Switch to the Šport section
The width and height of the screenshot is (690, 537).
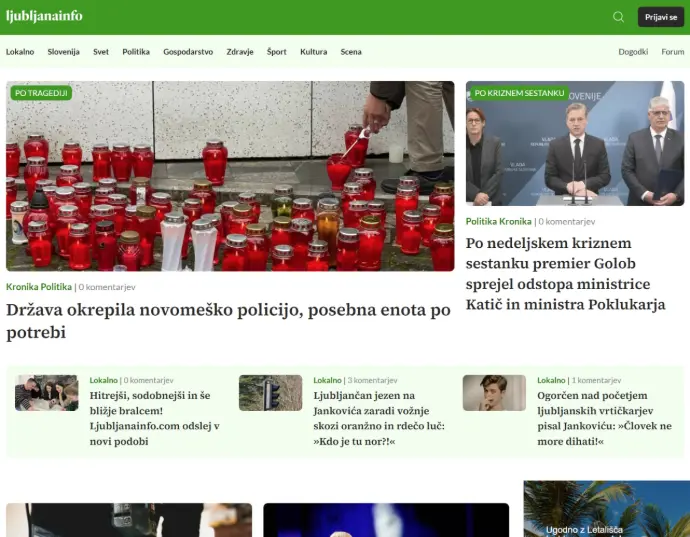coord(277,52)
